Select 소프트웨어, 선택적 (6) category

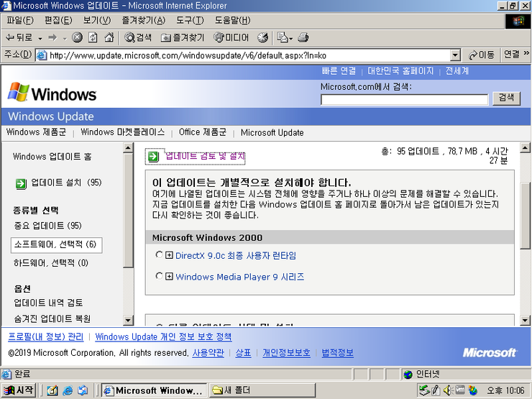56,244
